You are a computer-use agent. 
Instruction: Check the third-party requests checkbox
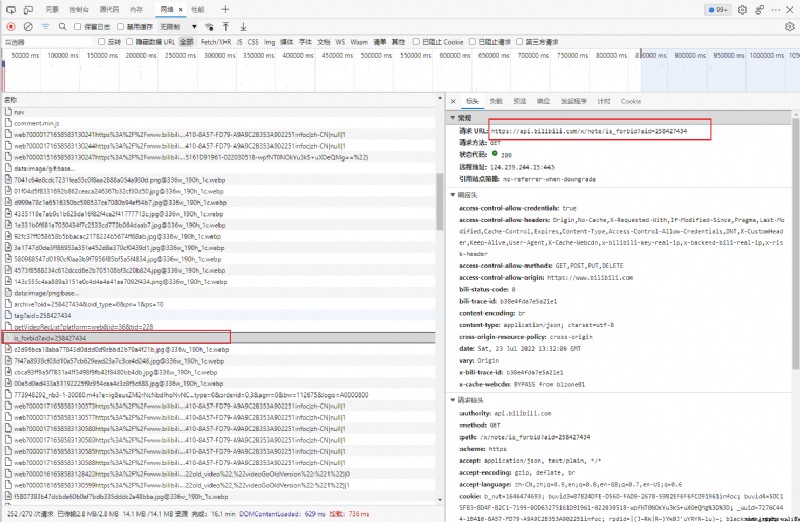click(519, 42)
